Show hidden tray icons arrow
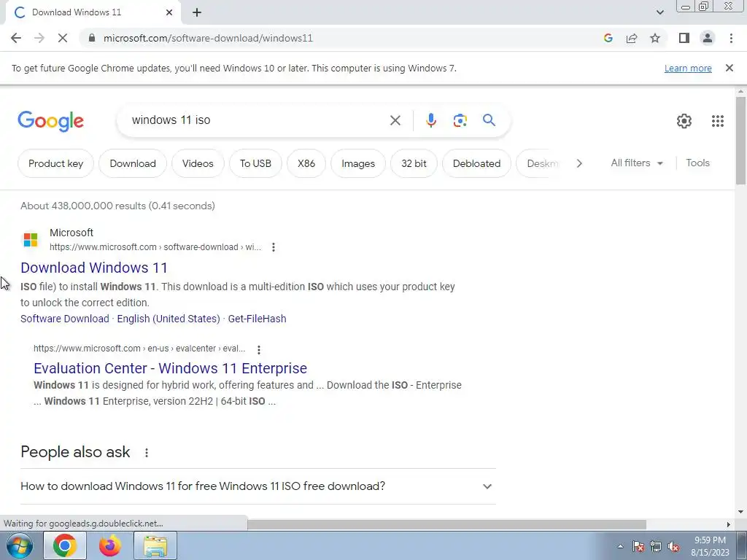The height and width of the screenshot is (560, 747). 620,546
